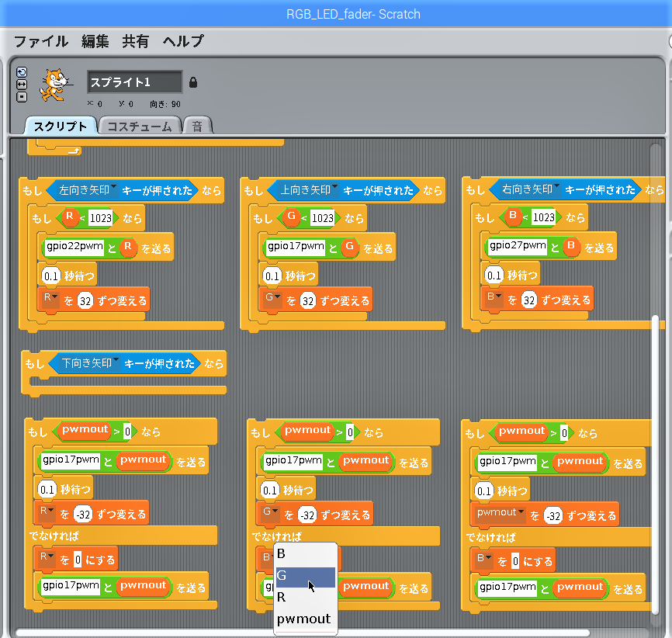Click the R variable in R < 1023

(70, 217)
